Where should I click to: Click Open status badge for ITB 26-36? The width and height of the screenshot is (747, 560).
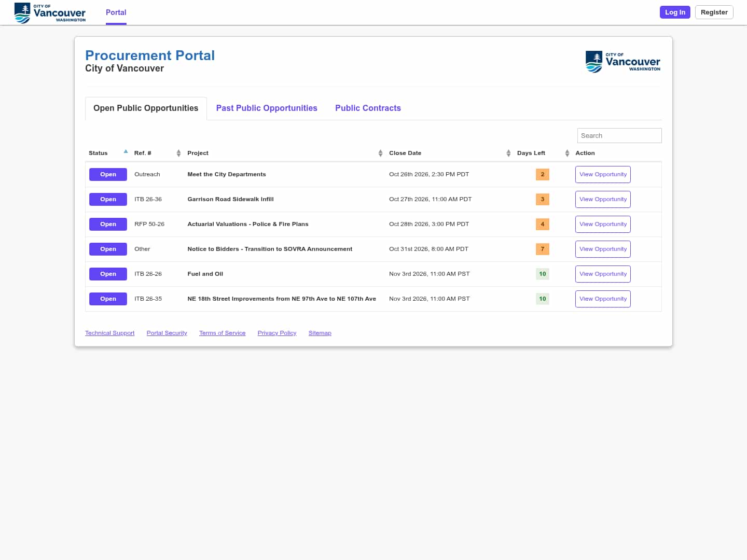(x=108, y=199)
